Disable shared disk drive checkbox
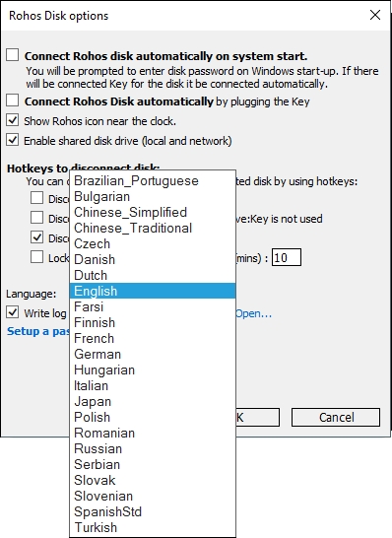 tap(13, 140)
